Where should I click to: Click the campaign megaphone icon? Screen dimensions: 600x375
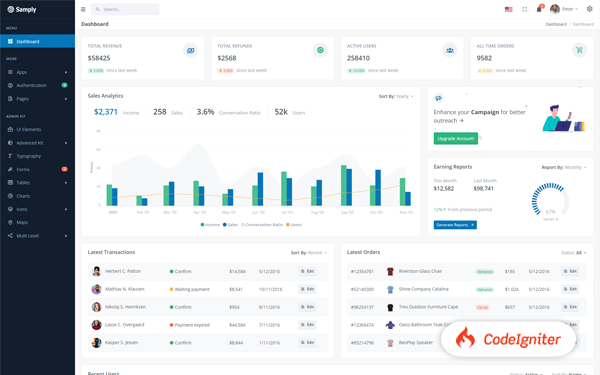439,98
